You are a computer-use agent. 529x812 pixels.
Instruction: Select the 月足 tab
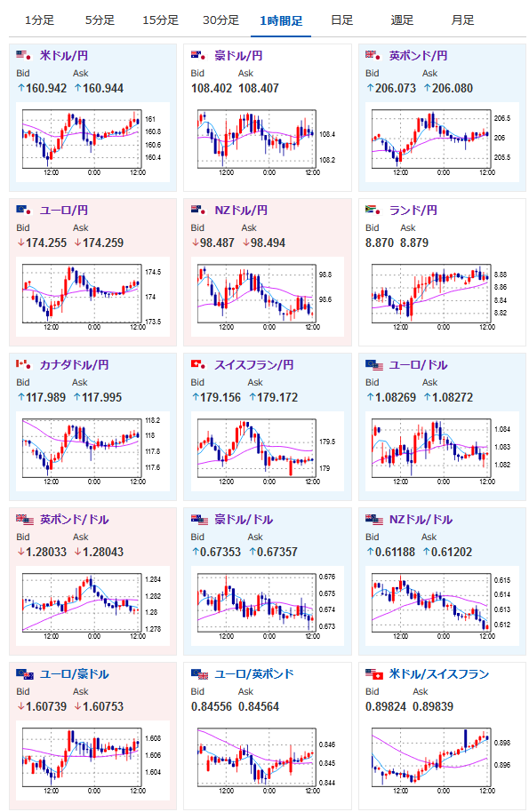[x=462, y=20]
